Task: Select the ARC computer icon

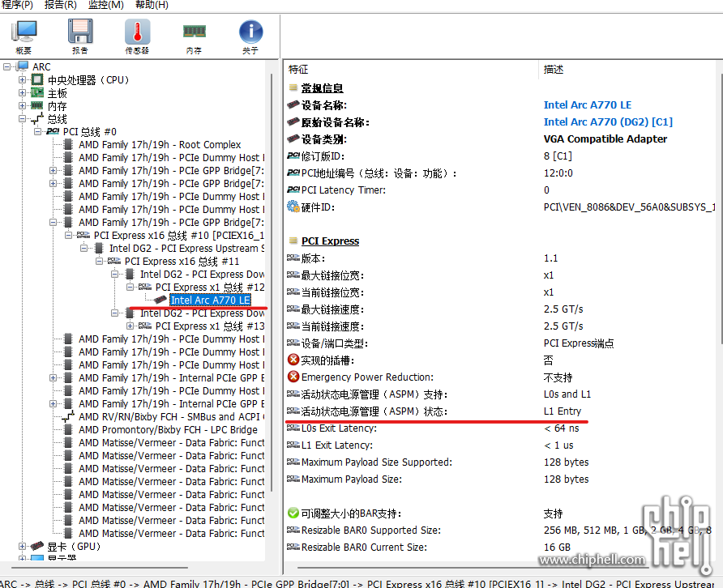Action: 22,66
